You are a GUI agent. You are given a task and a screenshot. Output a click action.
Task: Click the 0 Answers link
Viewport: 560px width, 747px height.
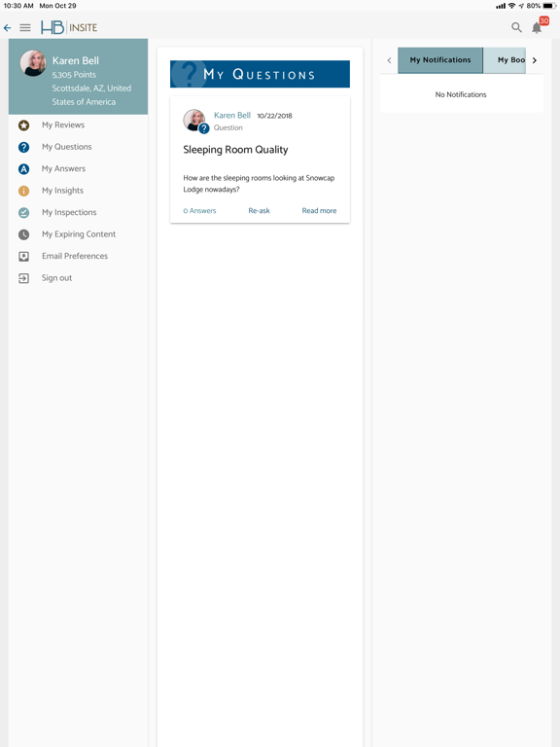coord(199,210)
